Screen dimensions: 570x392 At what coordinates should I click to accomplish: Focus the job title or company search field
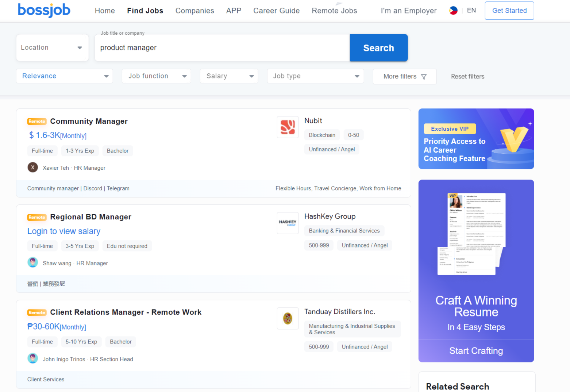point(222,48)
